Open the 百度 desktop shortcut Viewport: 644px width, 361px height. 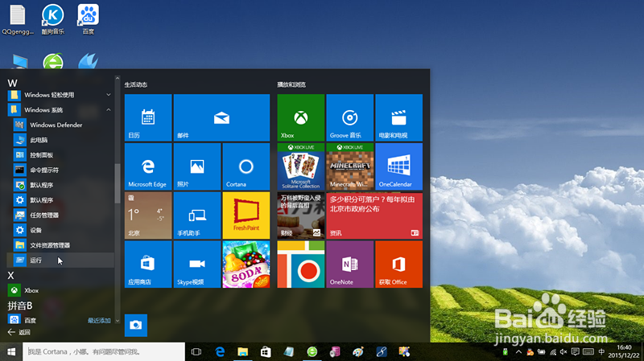click(89, 19)
